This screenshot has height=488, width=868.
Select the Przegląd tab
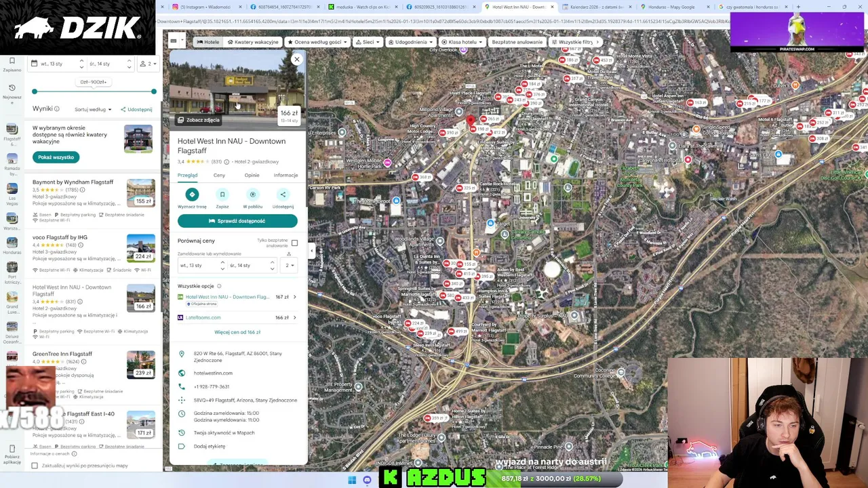pyautogui.click(x=188, y=176)
